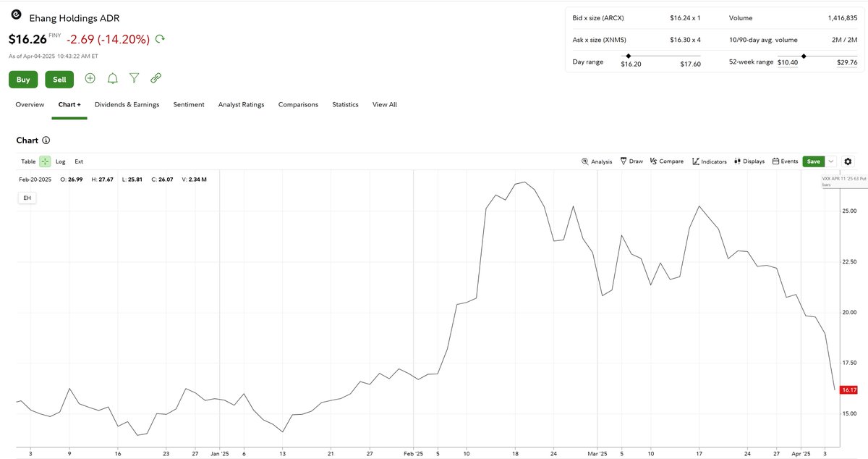Click the Ehang Holdings company logo
Image resolution: width=868 pixels, height=459 pixels.
point(16,15)
